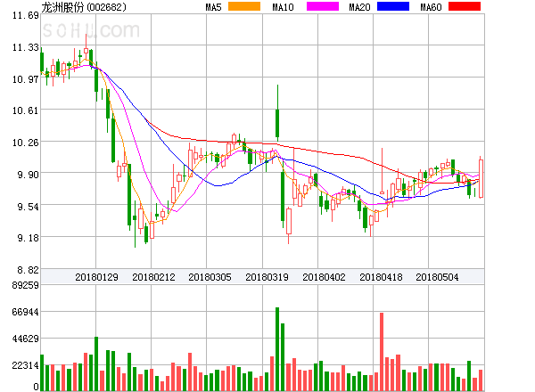Click the 20180129 date label
This screenshot has height=392, width=535.
pos(96,277)
